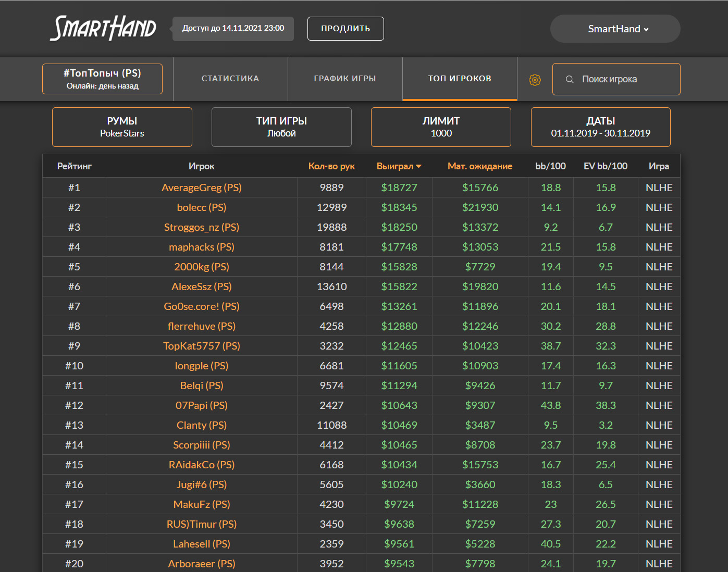Click the sort arrow next to Выиграл
The image size is (728, 572).
point(419,166)
